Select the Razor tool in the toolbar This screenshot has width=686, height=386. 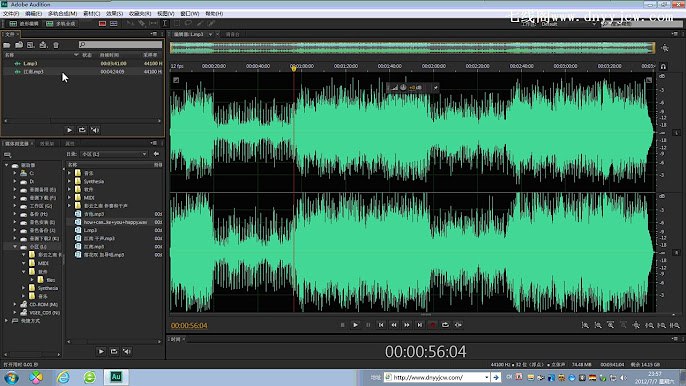pyautogui.click(x=142, y=23)
